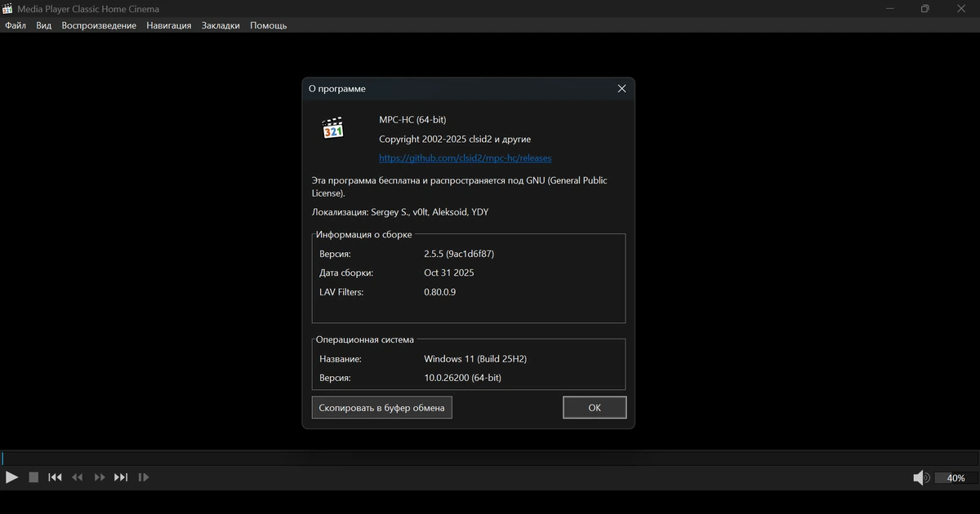Step forward one frame icon
The height and width of the screenshot is (514, 980).
tap(144, 477)
